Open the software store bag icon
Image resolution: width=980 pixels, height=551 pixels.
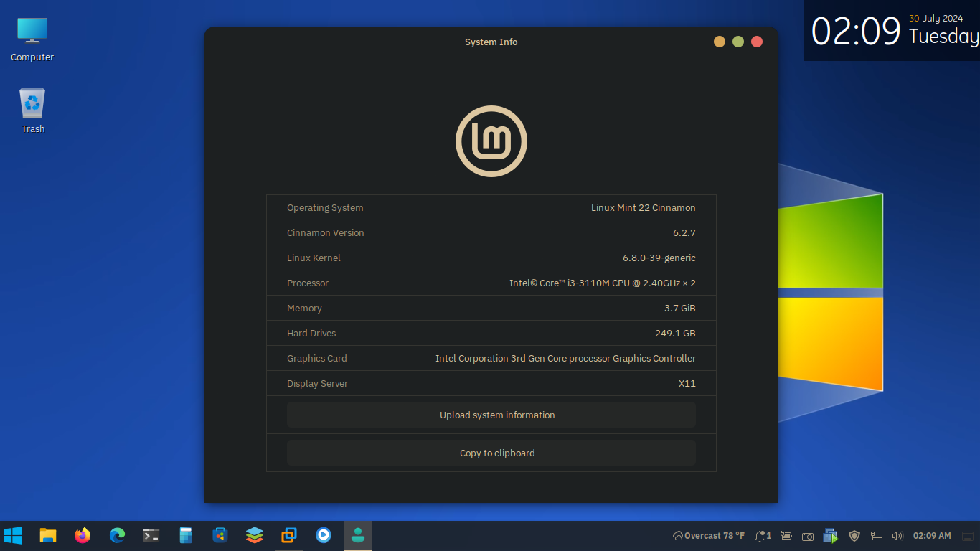(220, 535)
